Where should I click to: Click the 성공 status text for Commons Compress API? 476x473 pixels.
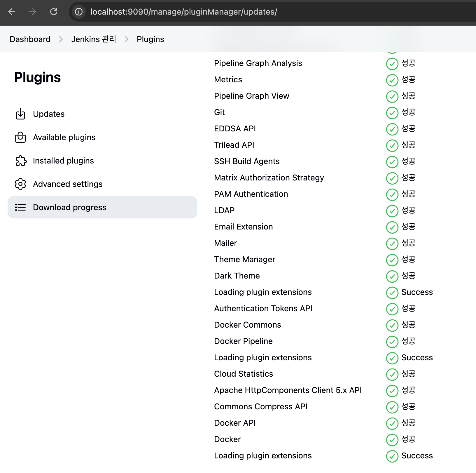(x=408, y=406)
